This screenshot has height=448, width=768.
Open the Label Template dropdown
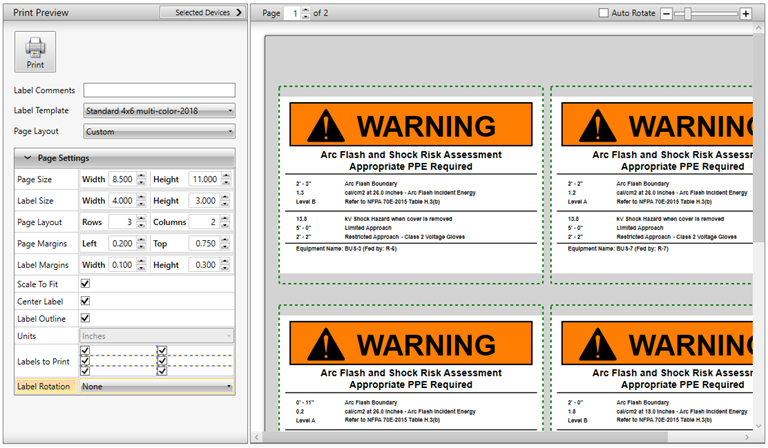point(159,110)
